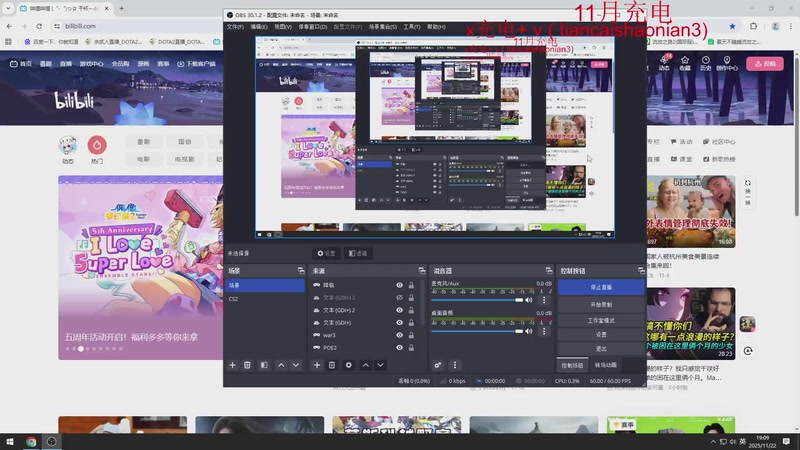Click Chrome address bar bilibili.com
The width and height of the screenshot is (800, 450).
pyautogui.click(x=81, y=26)
